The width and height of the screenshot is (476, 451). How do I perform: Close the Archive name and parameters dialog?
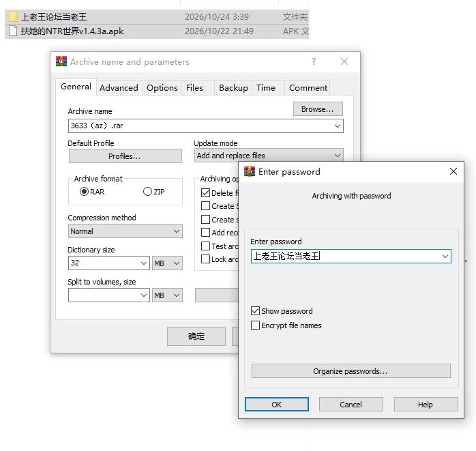(344, 61)
